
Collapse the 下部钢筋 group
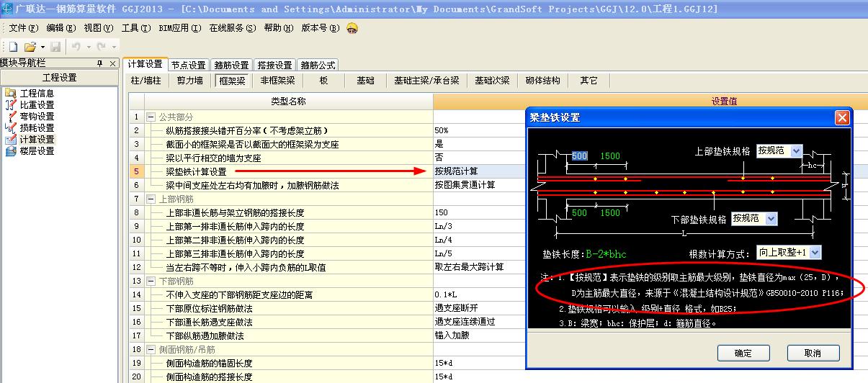(x=151, y=281)
